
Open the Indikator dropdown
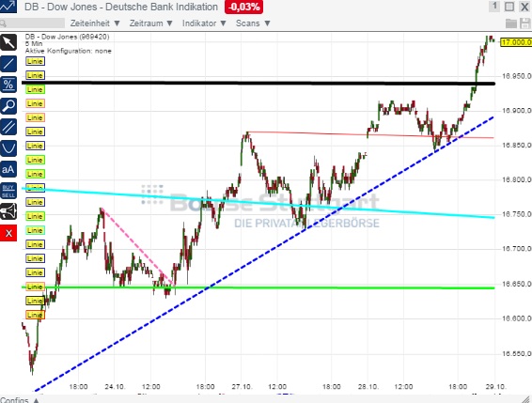[204, 23]
